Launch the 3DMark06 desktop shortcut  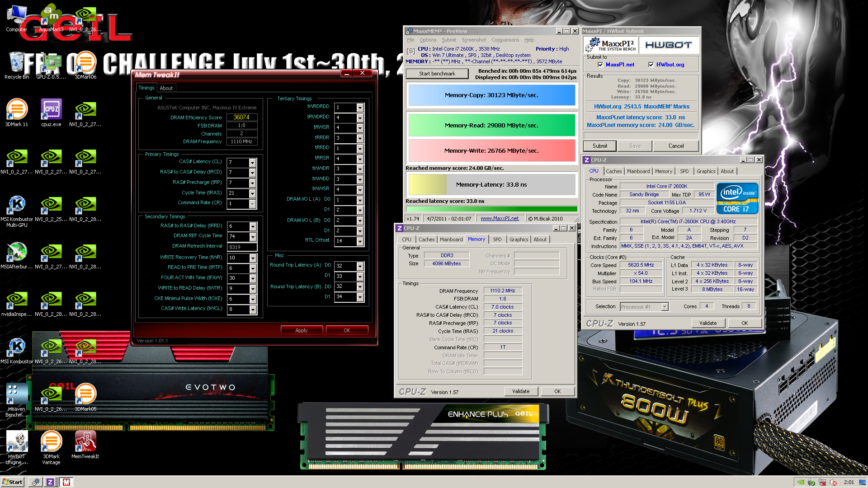[85, 66]
